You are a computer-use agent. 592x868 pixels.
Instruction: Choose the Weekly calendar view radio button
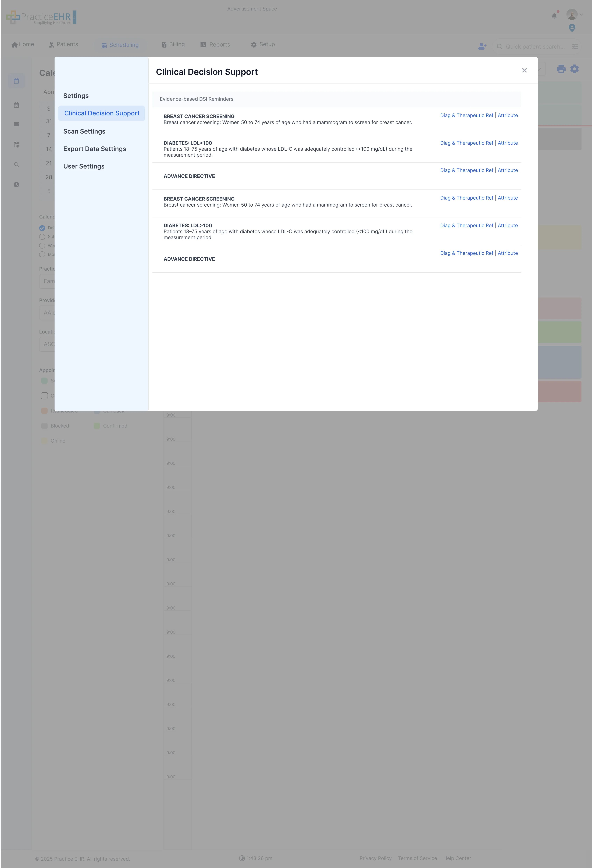coord(42,245)
